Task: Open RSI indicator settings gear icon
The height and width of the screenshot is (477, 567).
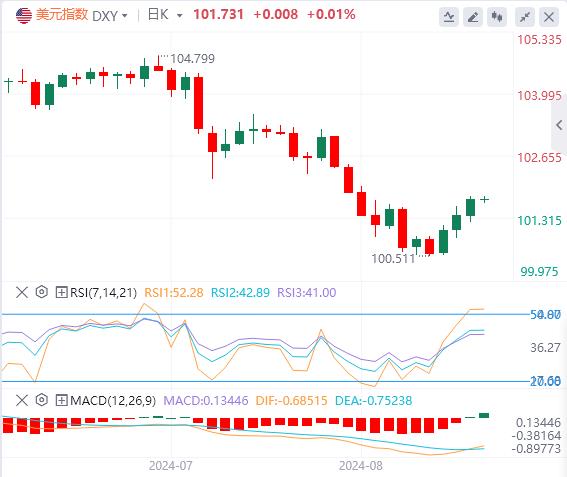Action: [42, 292]
